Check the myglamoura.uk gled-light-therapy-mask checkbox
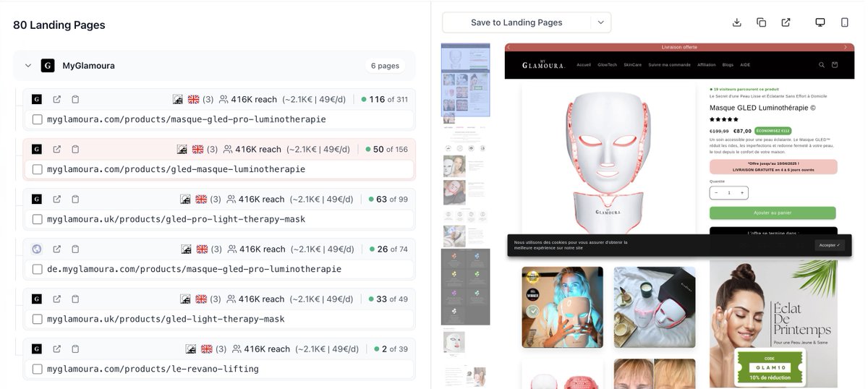868x389 pixels. pyautogui.click(x=38, y=319)
